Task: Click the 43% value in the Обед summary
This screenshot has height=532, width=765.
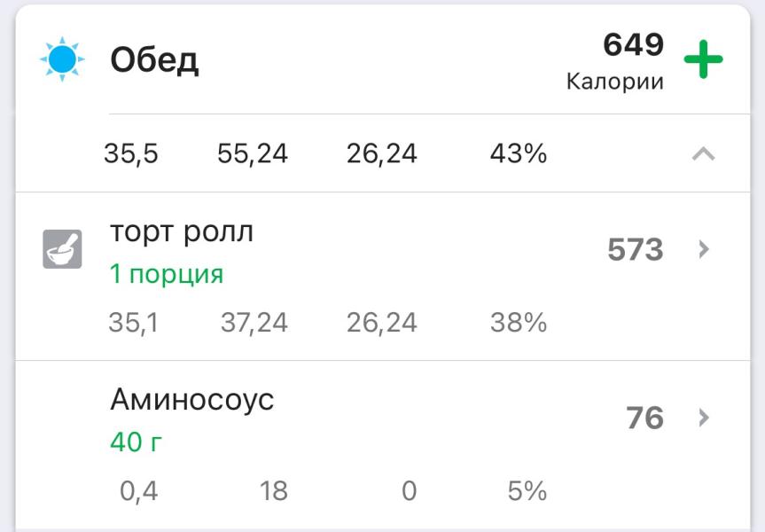Action: 519,154
